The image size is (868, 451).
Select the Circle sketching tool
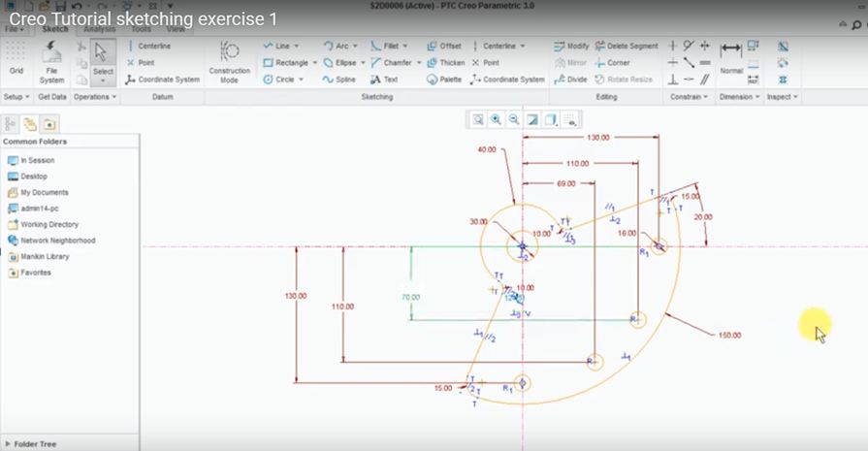click(x=279, y=80)
